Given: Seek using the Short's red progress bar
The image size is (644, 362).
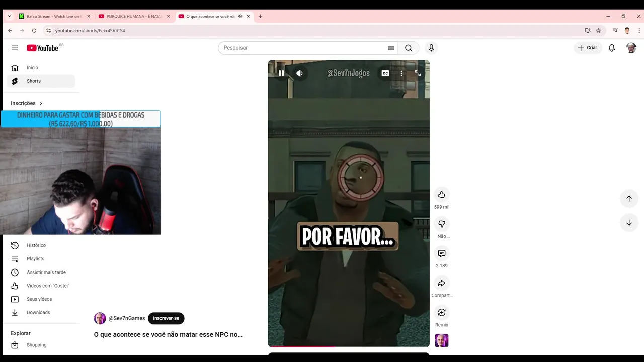Looking at the screenshot, I should tap(349, 346).
